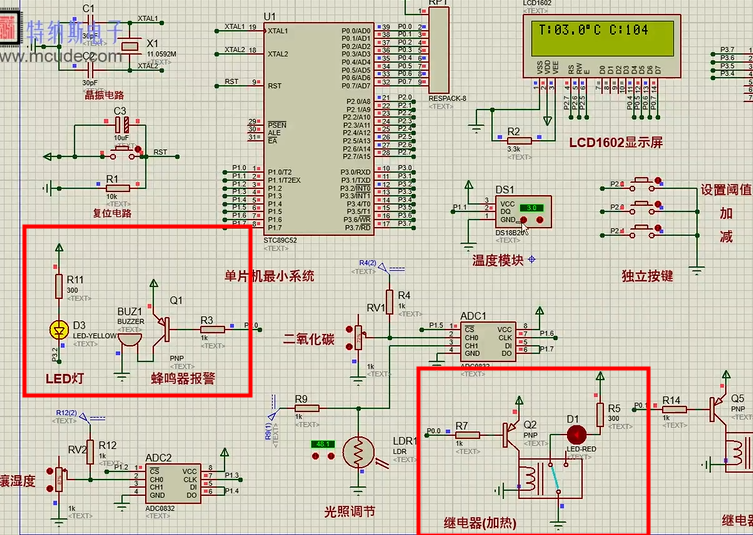This screenshot has width=753, height=535.
Task: Click left red adjust dot on DS18B20
Action: click(x=524, y=220)
